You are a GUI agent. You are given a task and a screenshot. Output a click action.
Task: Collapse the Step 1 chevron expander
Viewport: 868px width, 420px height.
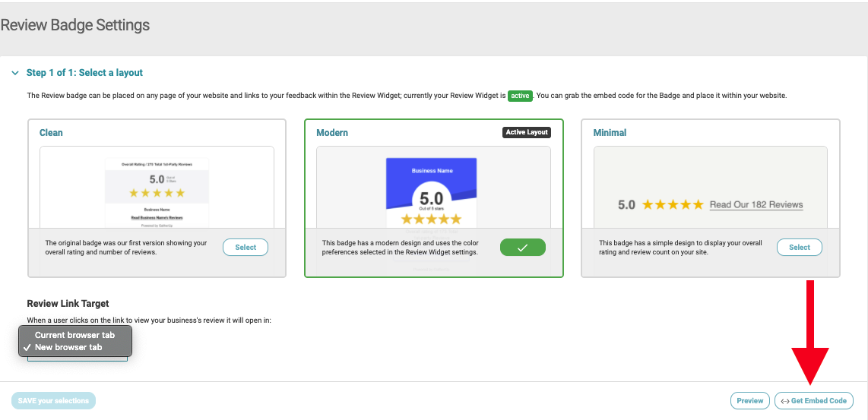click(15, 73)
